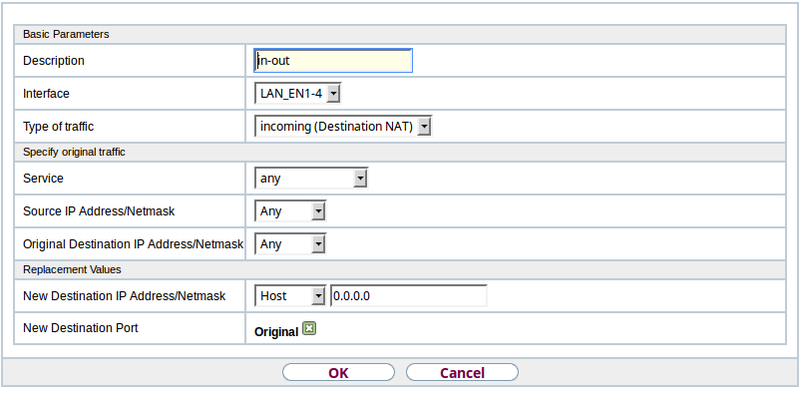Confirm with the OK button
800x393 pixels.
point(338,373)
